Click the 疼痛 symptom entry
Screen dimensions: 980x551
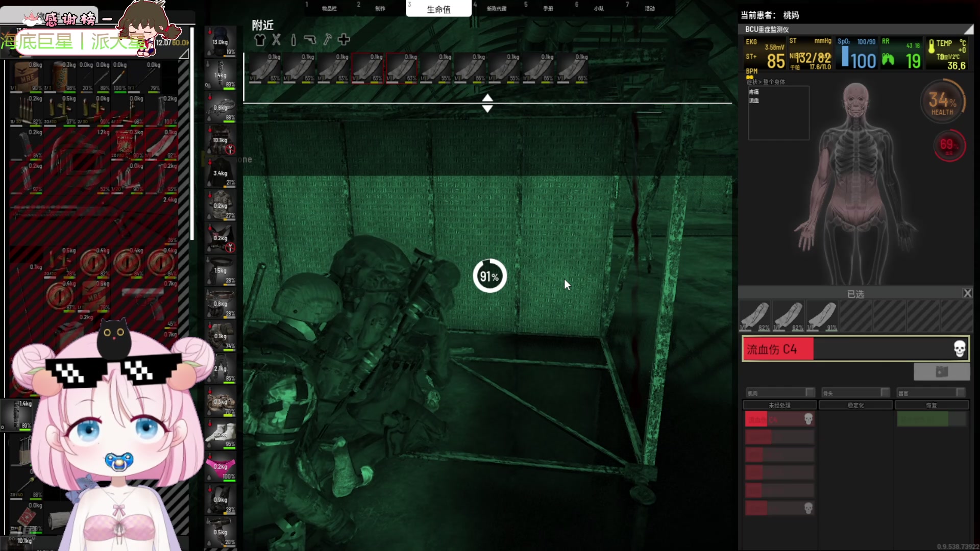tap(753, 92)
